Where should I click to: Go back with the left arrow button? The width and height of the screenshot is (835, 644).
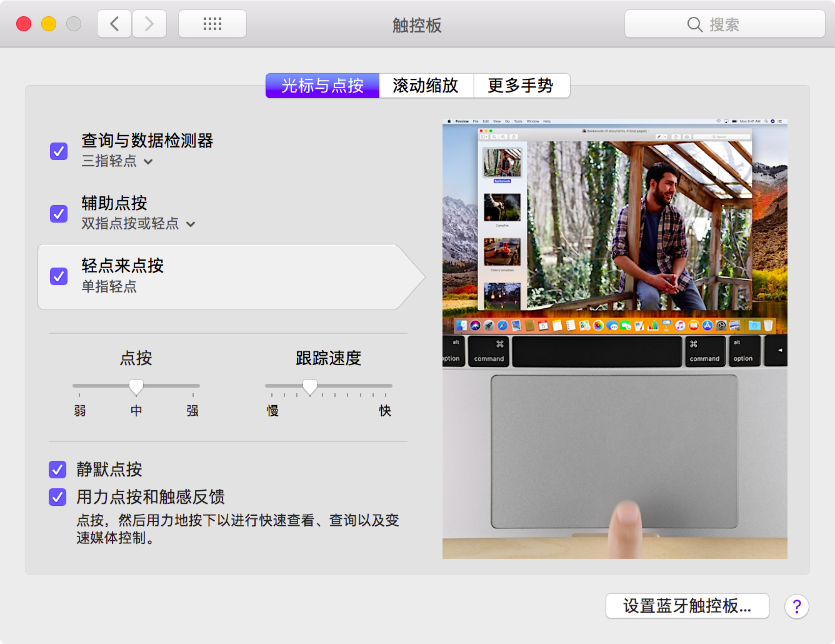114,24
